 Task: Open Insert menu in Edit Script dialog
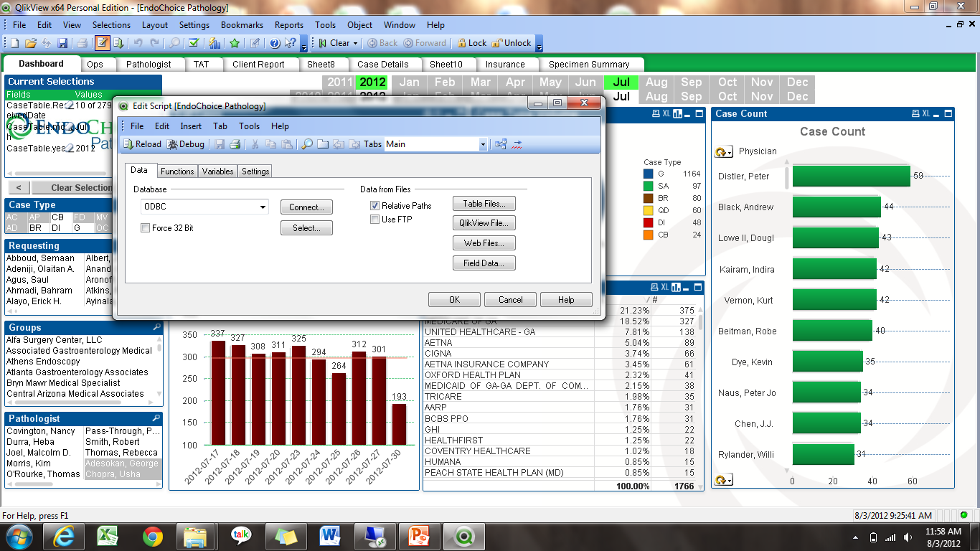click(191, 126)
